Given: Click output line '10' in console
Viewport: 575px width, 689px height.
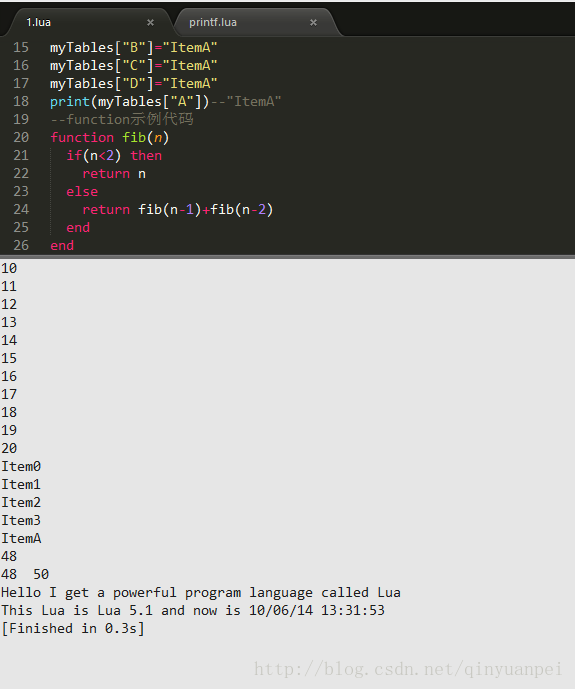Looking at the screenshot, I should point(9,268).
